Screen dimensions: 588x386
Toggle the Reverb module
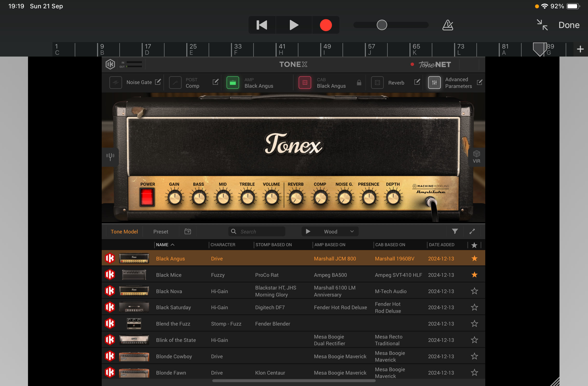click(x=378, y=83)
